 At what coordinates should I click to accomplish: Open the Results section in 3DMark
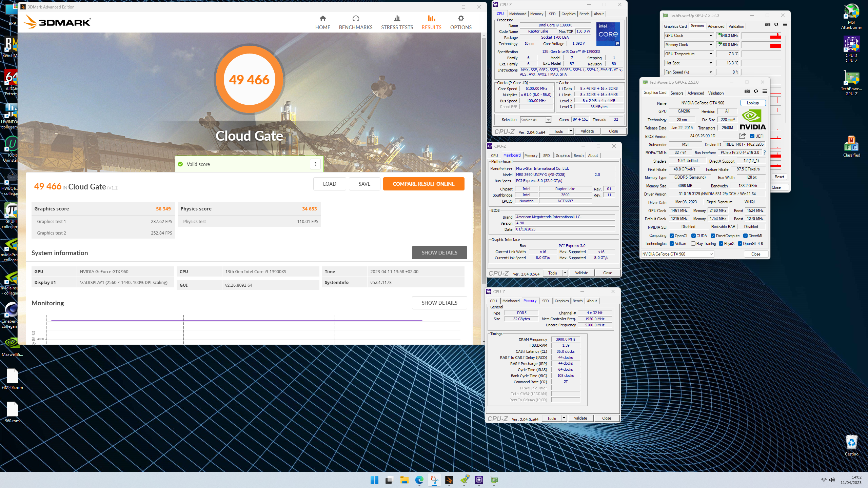(431, 22)
